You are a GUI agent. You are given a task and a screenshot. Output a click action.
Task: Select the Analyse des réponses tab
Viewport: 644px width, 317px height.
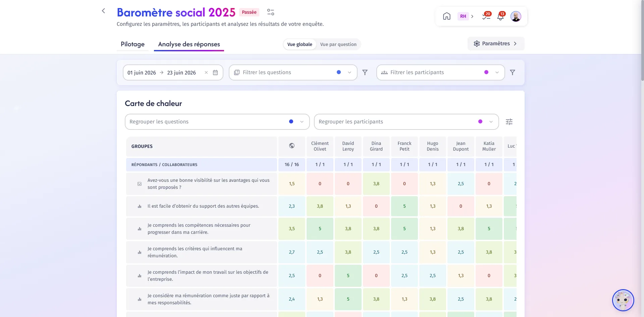pyautogui.click(x=189, y=44)
